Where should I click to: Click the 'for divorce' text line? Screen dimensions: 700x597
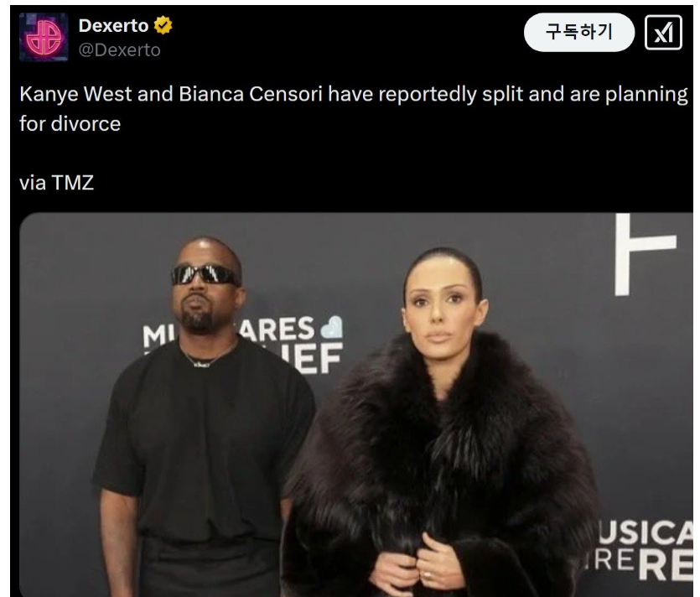click(70, 124)
